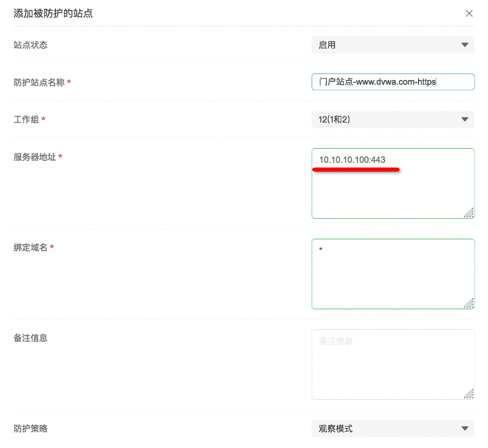Screen dimensions: 488x448
Task: Close the 添加被防护的站点 dialog
Action: click(469, 14)
